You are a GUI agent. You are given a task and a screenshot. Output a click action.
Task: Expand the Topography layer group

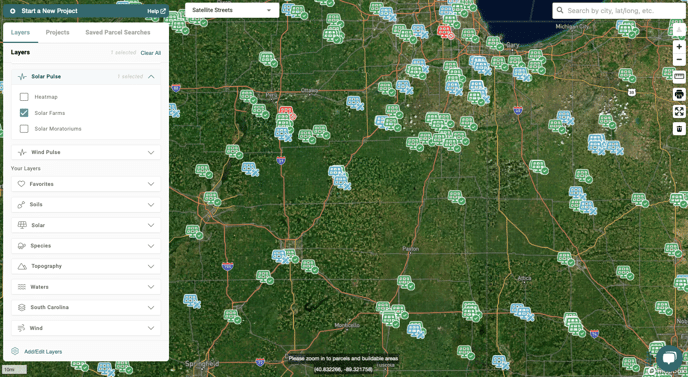coord(86,266)
